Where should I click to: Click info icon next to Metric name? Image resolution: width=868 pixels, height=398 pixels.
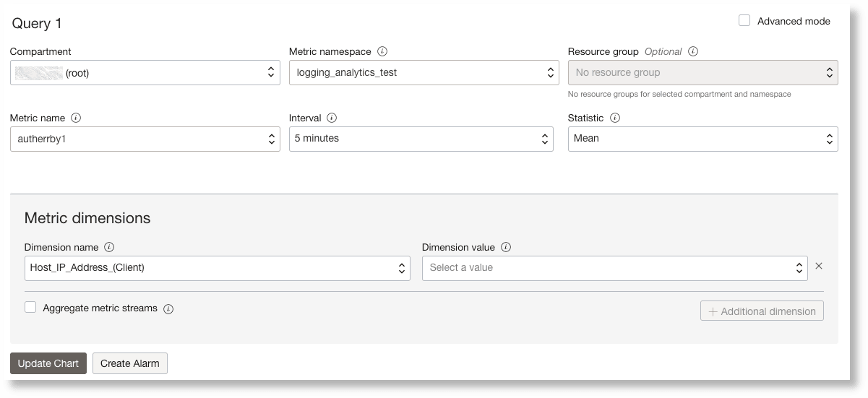[x=76, y=118]
